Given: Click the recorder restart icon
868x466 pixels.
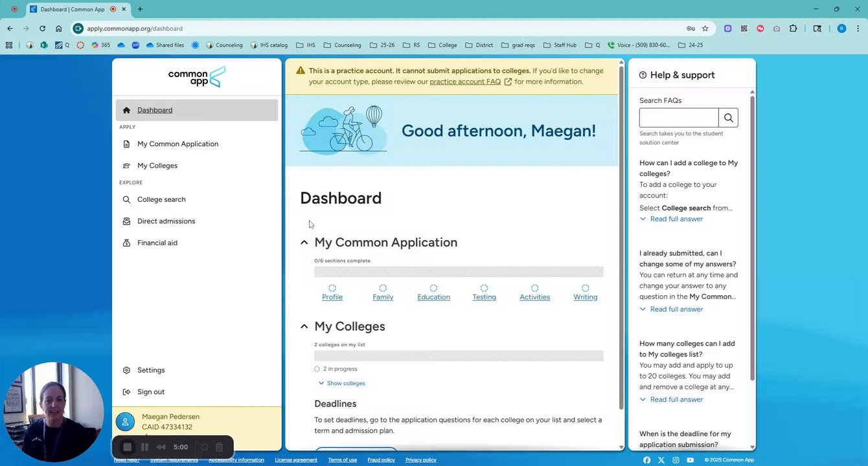Looking at the screenshot, I should coord(205,447).
